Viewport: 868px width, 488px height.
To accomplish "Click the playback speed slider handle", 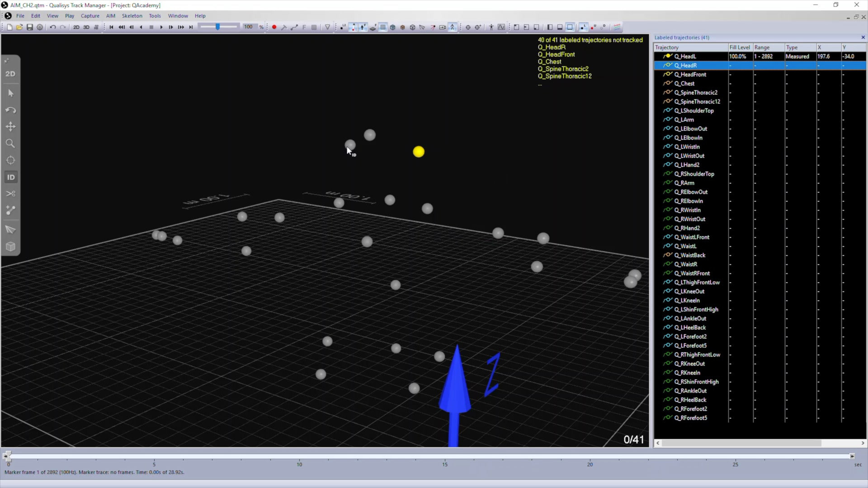I will click(218, 27).
